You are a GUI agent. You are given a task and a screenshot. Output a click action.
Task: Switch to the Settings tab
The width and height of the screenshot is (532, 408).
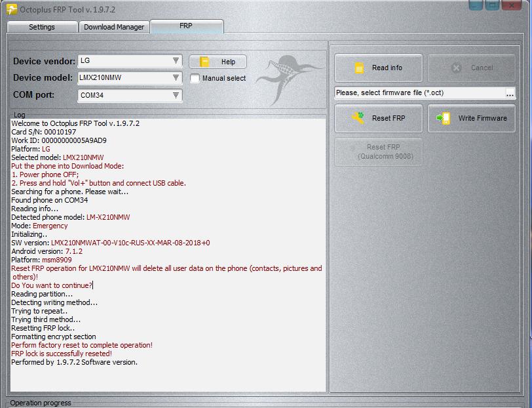[42, 27]
